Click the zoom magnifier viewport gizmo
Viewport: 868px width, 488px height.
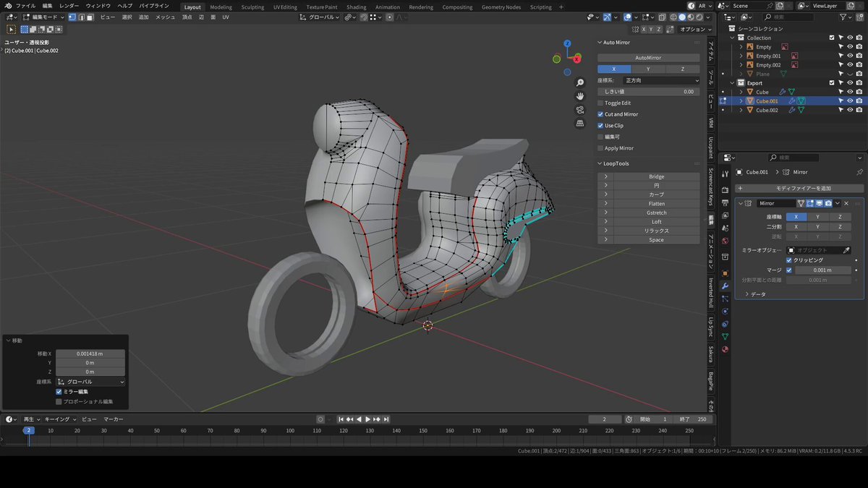pos(580,83)
